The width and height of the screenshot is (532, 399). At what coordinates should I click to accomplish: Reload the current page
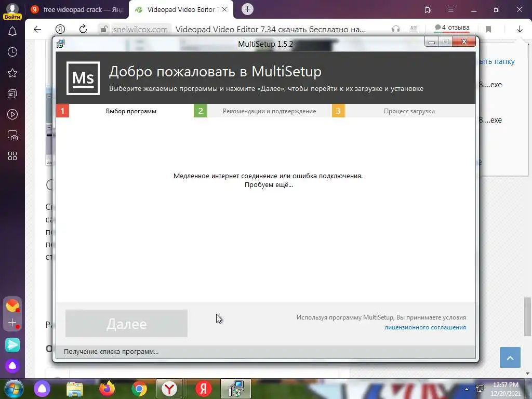click(x=83, y=29)
